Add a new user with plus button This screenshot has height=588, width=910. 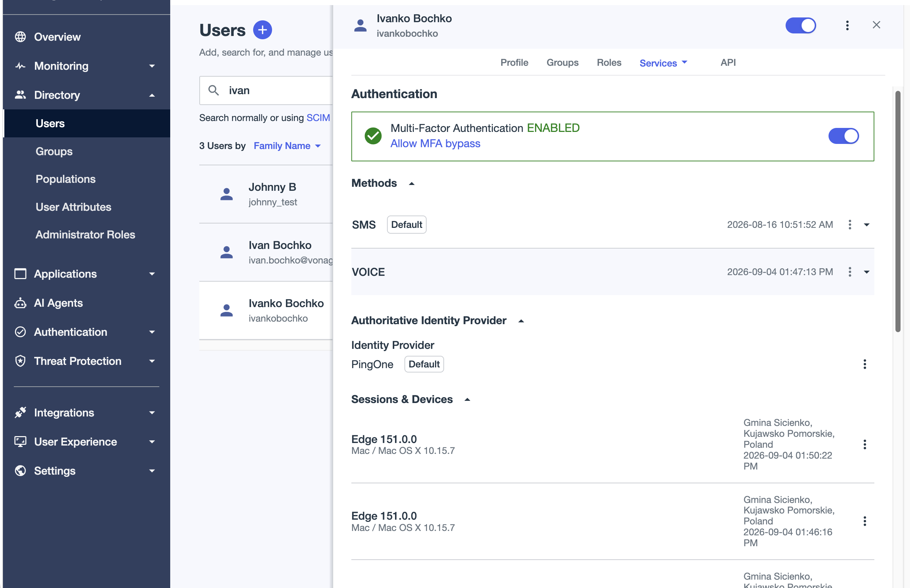click(x=263, y=30)
